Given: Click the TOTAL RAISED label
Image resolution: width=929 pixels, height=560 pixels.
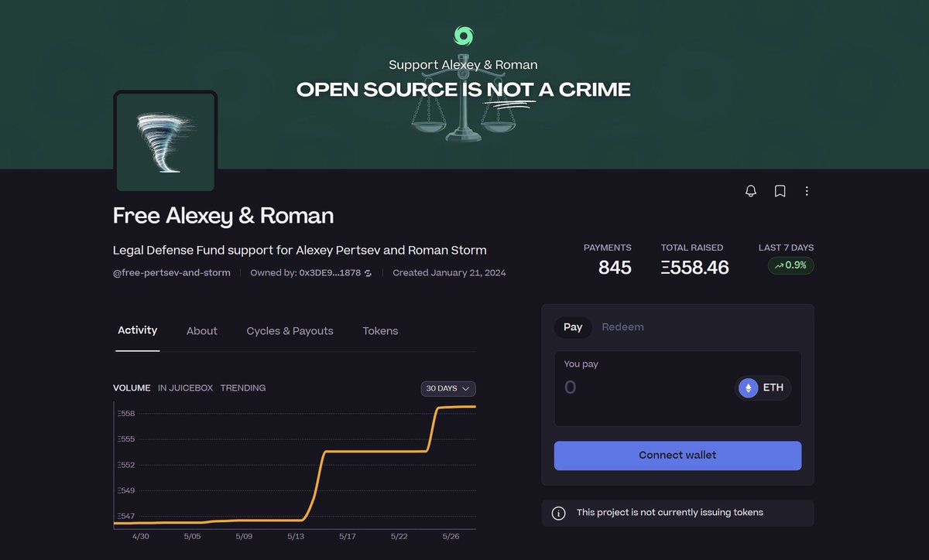Looking at the screenshot, I should 692,248.
